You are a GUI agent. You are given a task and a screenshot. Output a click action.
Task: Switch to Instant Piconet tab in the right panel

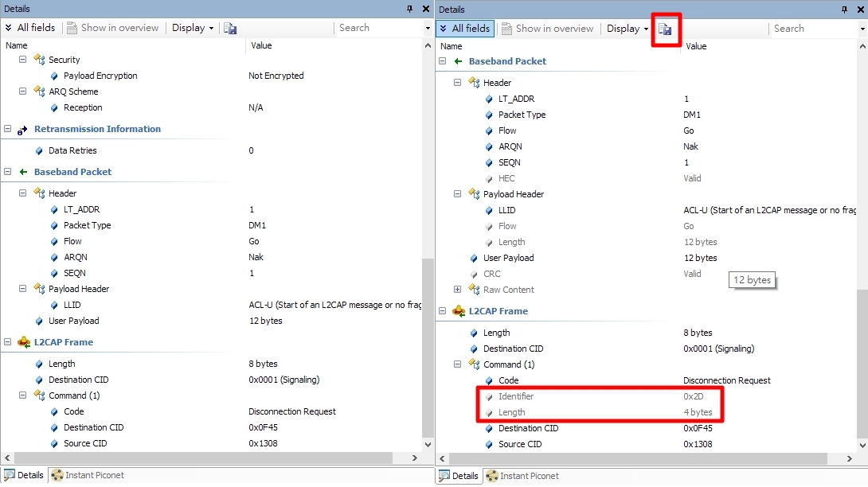pyautogui.click(x=522, y=476)
